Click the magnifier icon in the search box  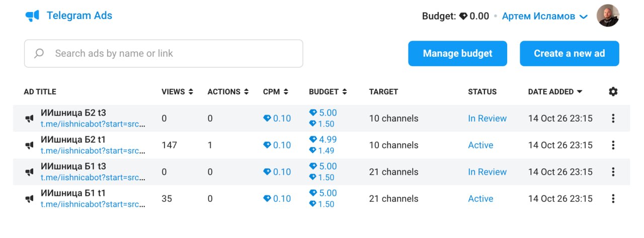[39, 53]
